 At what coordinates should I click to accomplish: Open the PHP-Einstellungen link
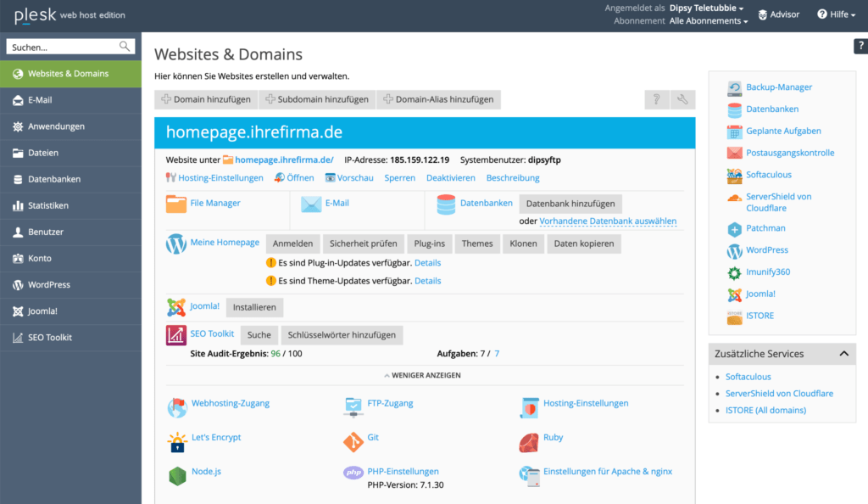pyautogui.click(x=403, y=472)
